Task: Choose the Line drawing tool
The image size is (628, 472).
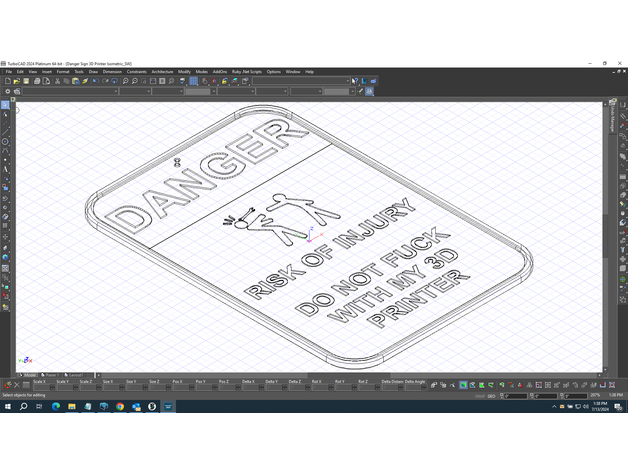Action: pos(5,130)
